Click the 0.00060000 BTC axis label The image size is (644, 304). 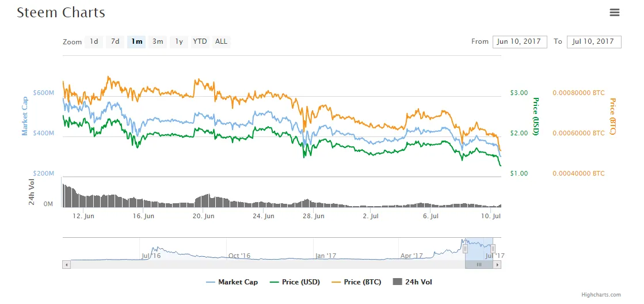coord(579,133)
